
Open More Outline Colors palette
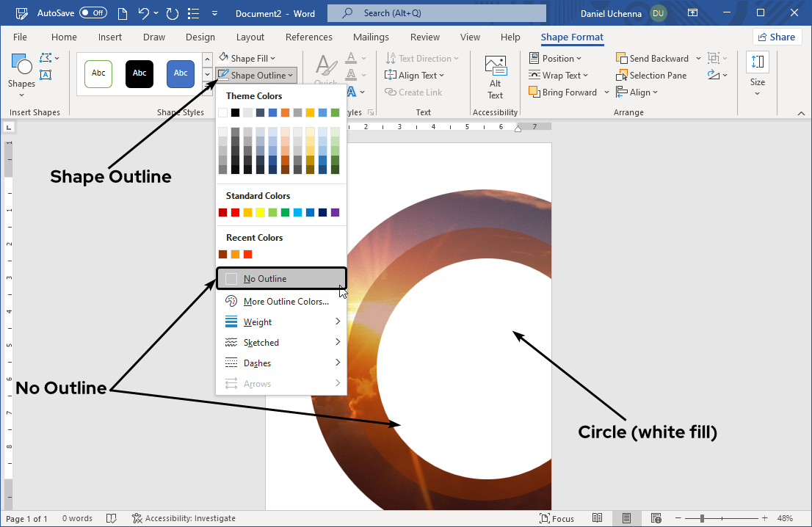click(x=286, y=302)
